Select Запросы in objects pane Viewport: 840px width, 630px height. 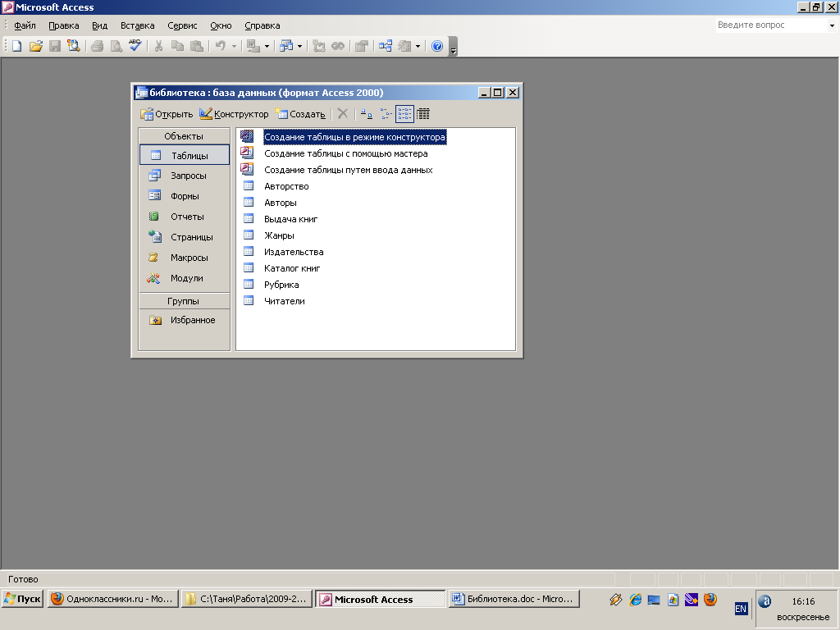[x=185, y=176]
